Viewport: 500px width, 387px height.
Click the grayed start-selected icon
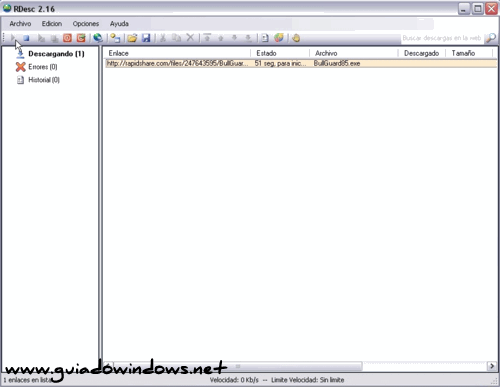click(41, 38)
